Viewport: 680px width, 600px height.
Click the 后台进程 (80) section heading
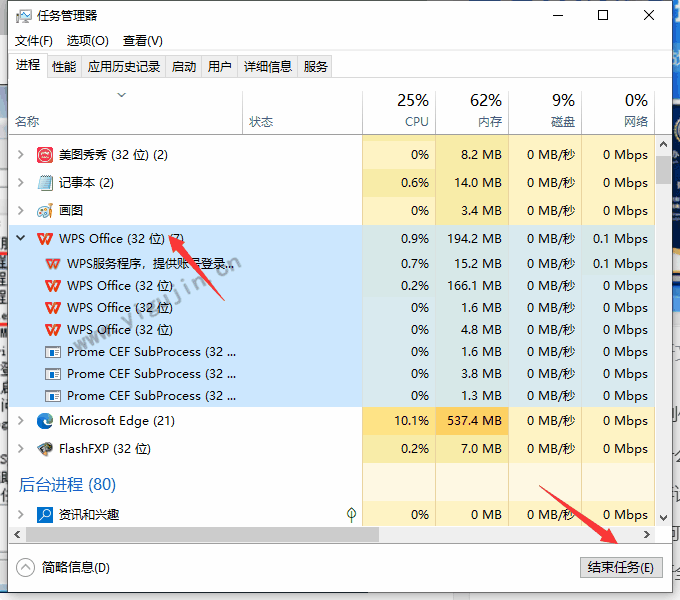67,484
